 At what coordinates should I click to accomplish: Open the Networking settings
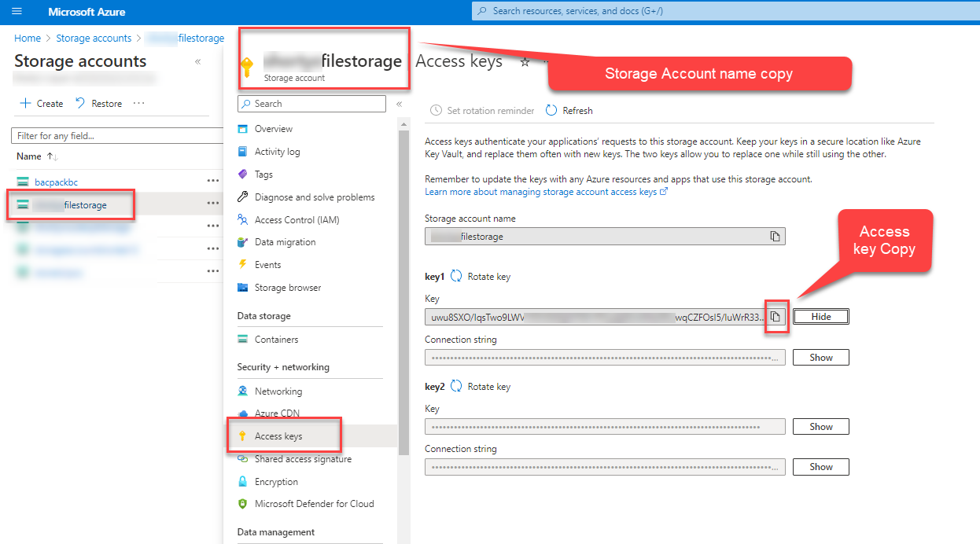pos(278,391)
